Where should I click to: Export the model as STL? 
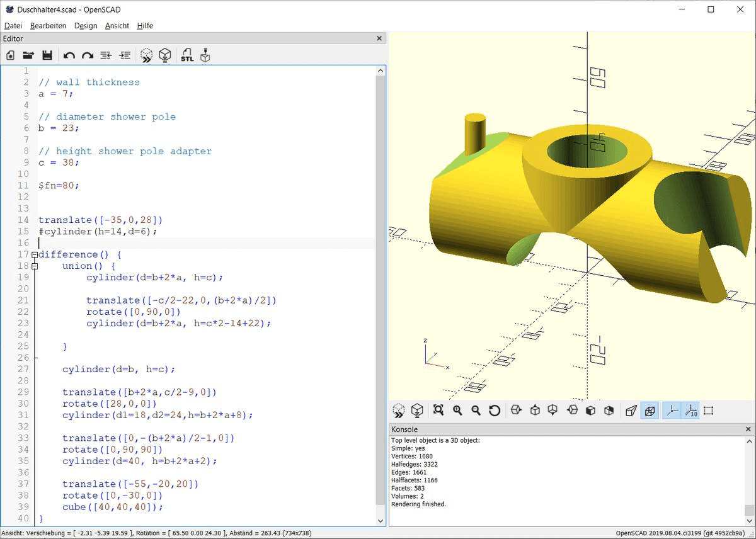point(187,55)
